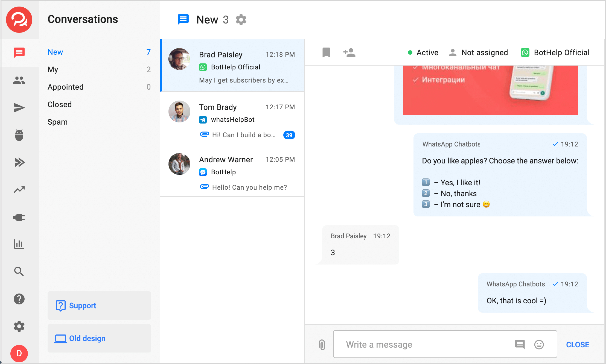Select the Closed conversations folder
The height and width of the screenshot is (364, 606).
(x=60, y=104)
